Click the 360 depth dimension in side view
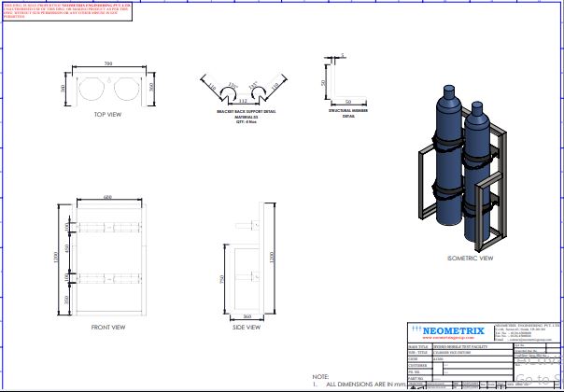 pos(248,315)
